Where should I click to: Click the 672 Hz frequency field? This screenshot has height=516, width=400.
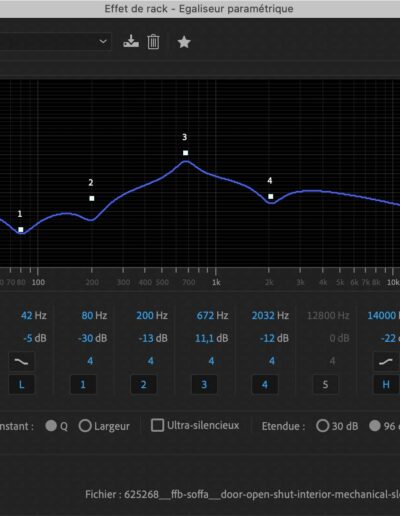(212, 315)
